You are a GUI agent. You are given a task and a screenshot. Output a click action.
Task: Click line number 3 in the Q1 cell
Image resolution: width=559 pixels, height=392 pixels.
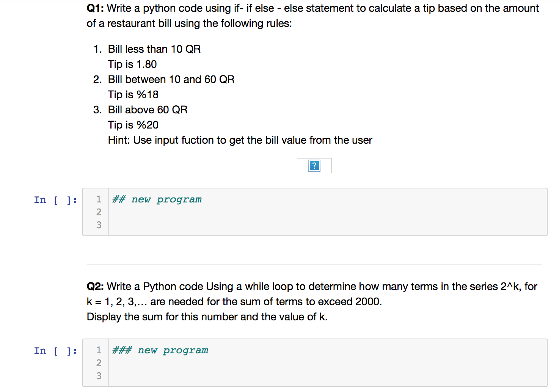[99, 225]
